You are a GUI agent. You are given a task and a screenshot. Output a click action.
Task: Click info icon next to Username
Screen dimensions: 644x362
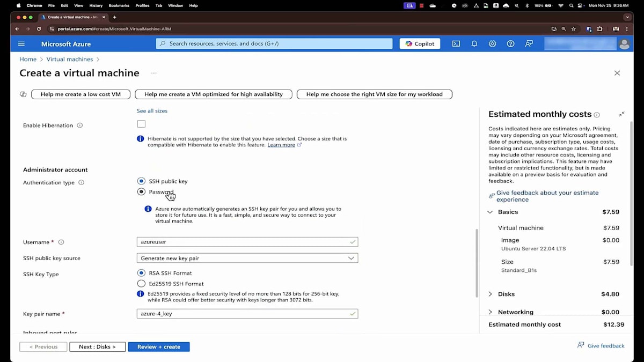pos(61,242)
